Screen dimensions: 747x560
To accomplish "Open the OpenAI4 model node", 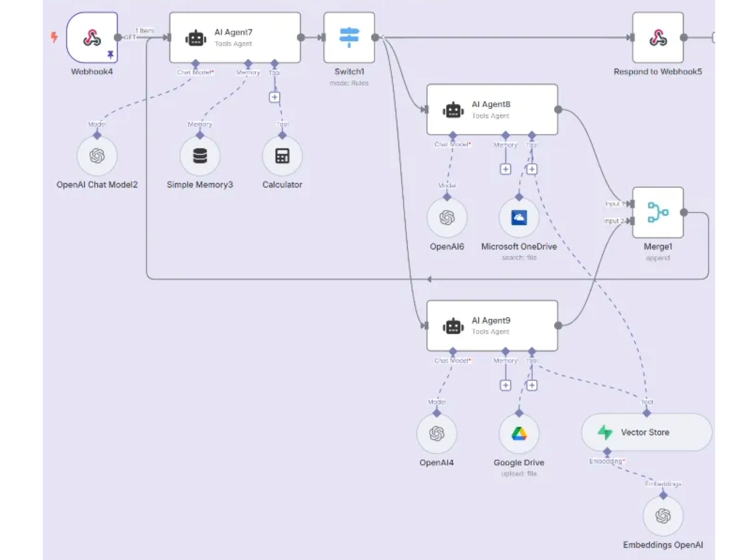I will pos(437,434).
